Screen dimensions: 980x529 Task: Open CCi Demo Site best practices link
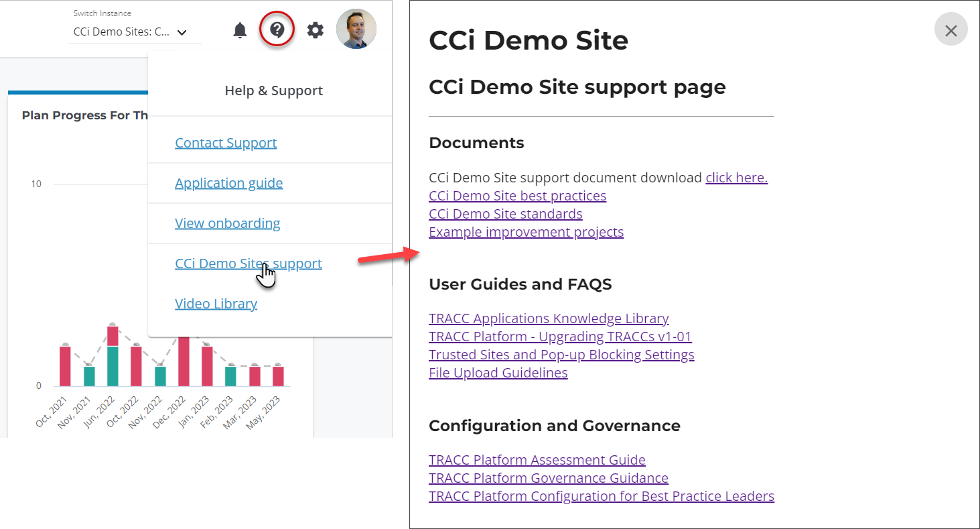[x=517, y=196]
